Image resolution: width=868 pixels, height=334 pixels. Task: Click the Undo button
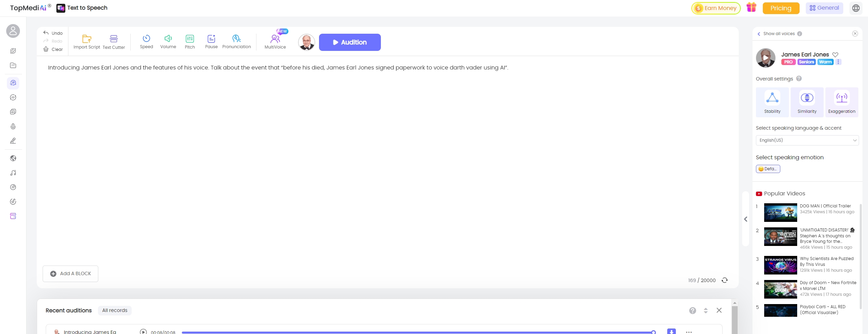click(x=53, y=33)
